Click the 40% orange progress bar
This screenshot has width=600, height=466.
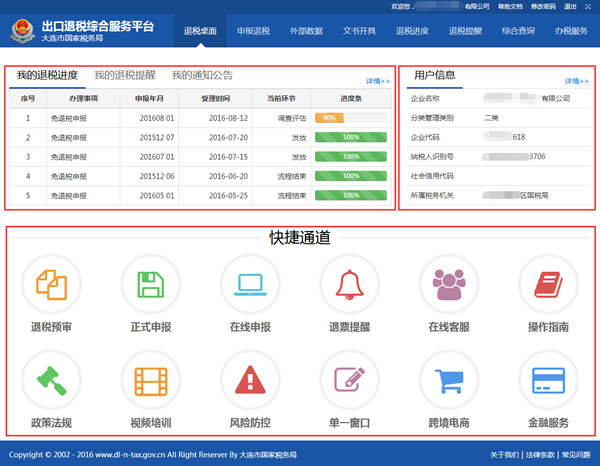point(349,117)
